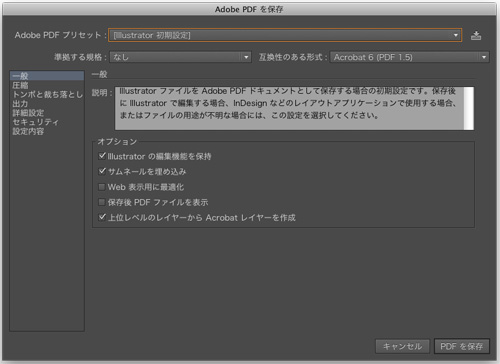Open the 準拠する規格 dropdown
This screenshot has width=500, height=364.
pyautogui.click(x=180, y=57)
